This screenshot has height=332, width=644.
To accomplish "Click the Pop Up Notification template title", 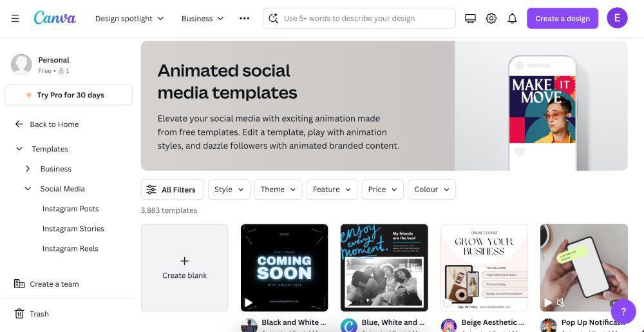I will tap(594, 322).
